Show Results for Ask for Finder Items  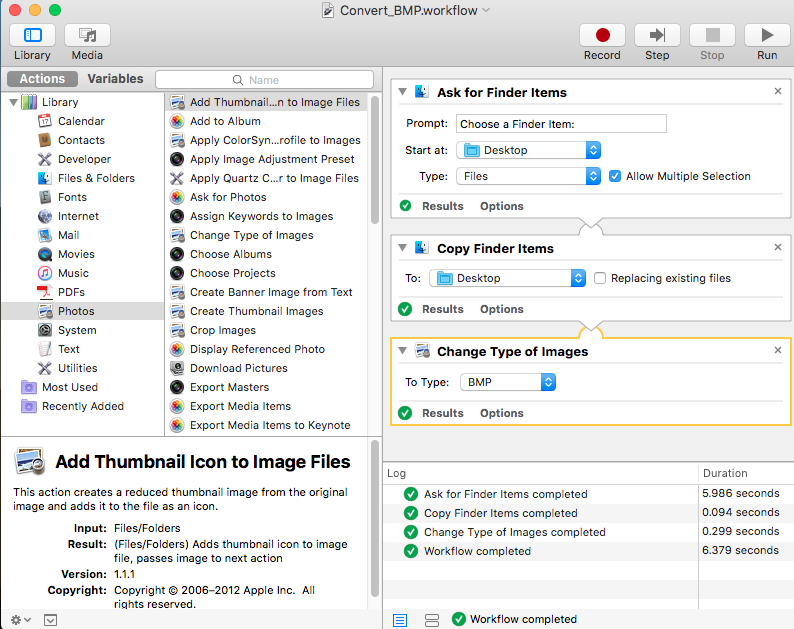click(x=443, y=206)
